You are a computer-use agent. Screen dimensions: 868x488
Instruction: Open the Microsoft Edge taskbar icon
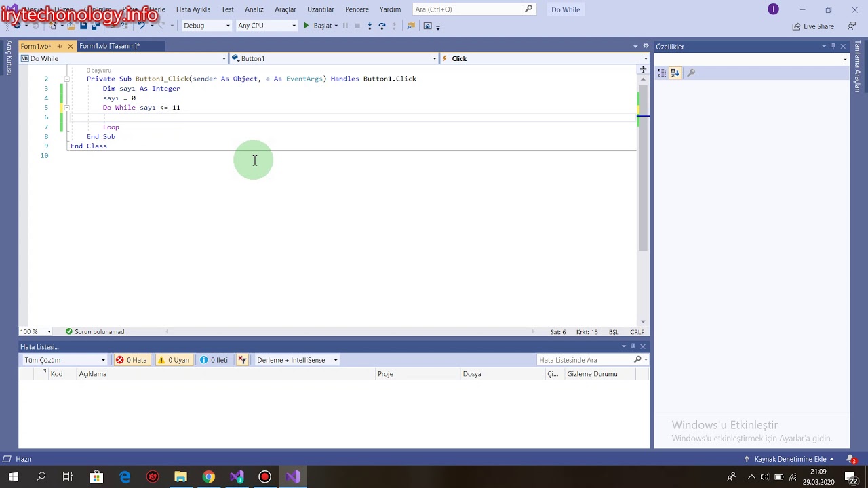tap(125, 476)
